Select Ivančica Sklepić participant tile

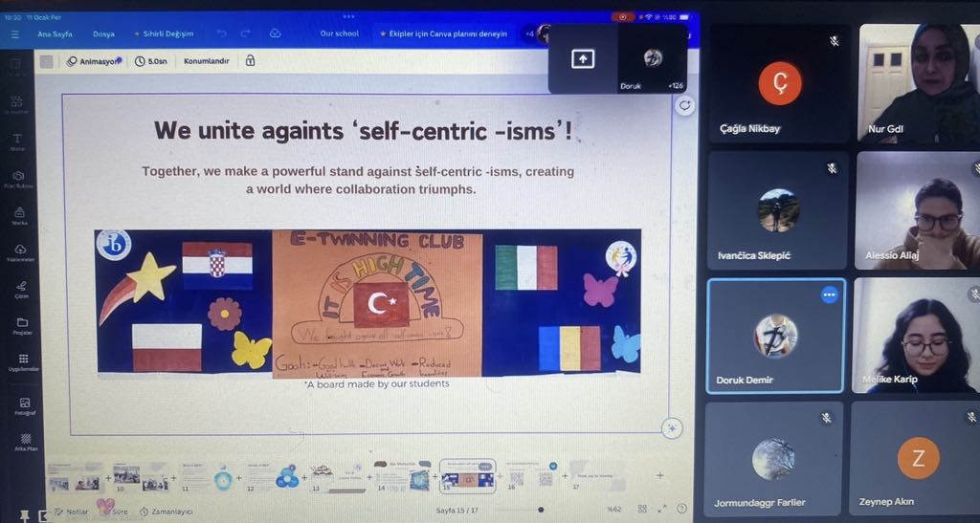(777, 211)
